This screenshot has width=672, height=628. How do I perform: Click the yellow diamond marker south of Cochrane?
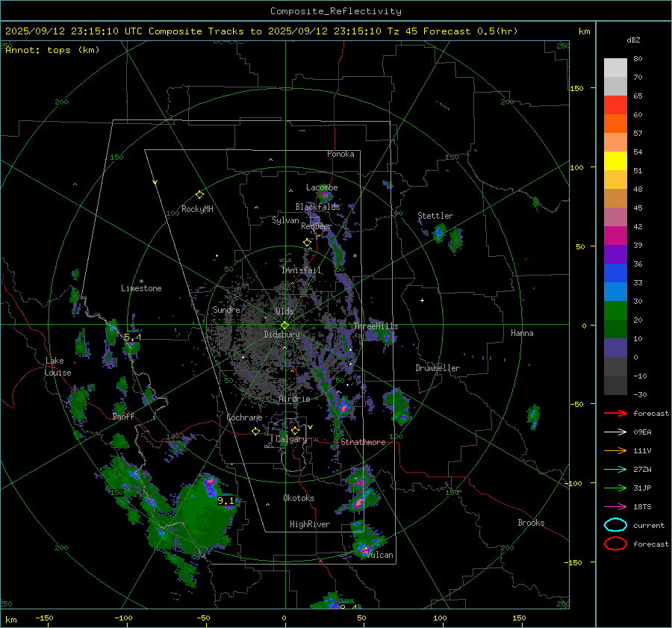click(255, 431)
